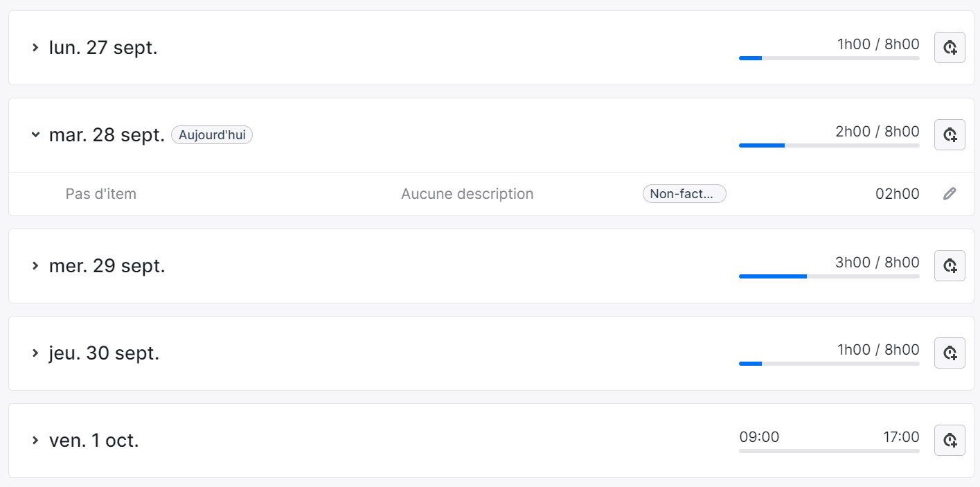Viewport: 980px width, 487px height.
Task: Collapse the mar. 28 sept. row
Action: click(35, 134)
